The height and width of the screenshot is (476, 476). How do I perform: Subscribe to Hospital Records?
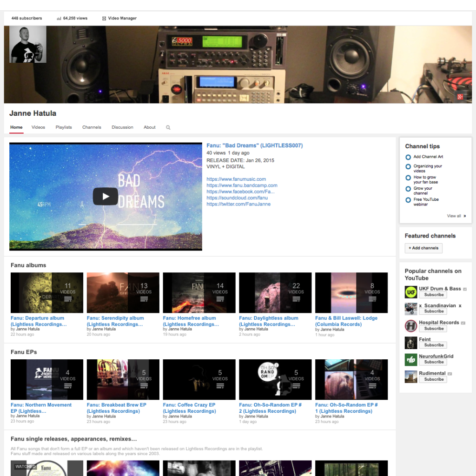click(x=433, y=329)
